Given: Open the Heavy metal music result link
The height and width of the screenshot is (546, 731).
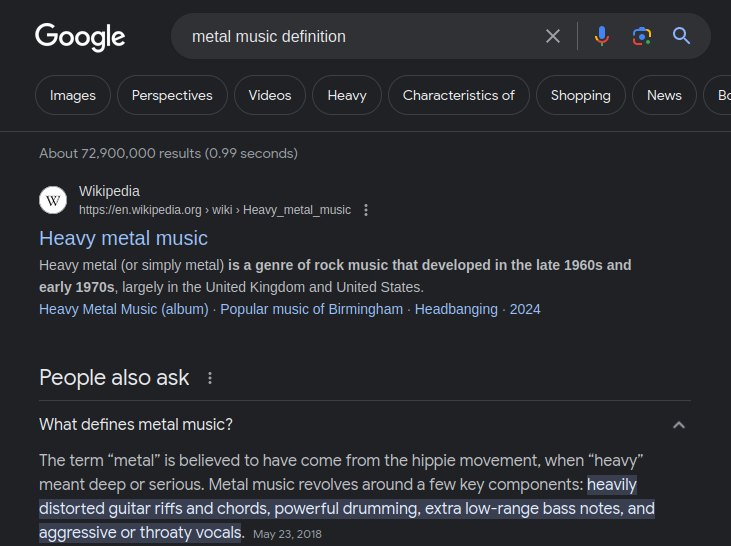Looking at the screenshot, I should point(124,238).
